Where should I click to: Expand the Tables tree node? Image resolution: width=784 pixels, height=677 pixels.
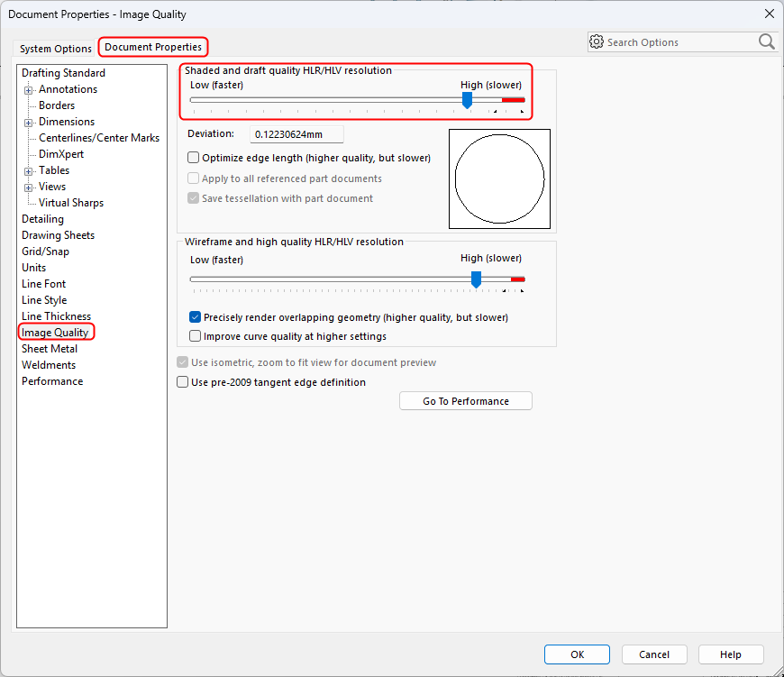pyautogui.click(x=29, y=170)
